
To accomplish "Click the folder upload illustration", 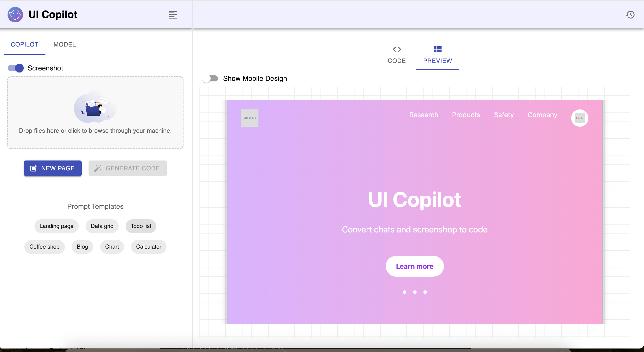I will (95, 107).
